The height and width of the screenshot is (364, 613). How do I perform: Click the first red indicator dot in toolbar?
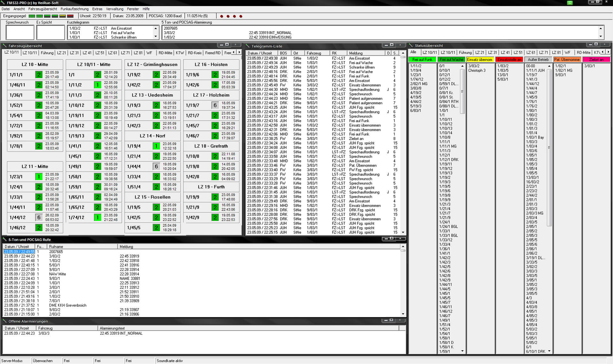[222, 16]
